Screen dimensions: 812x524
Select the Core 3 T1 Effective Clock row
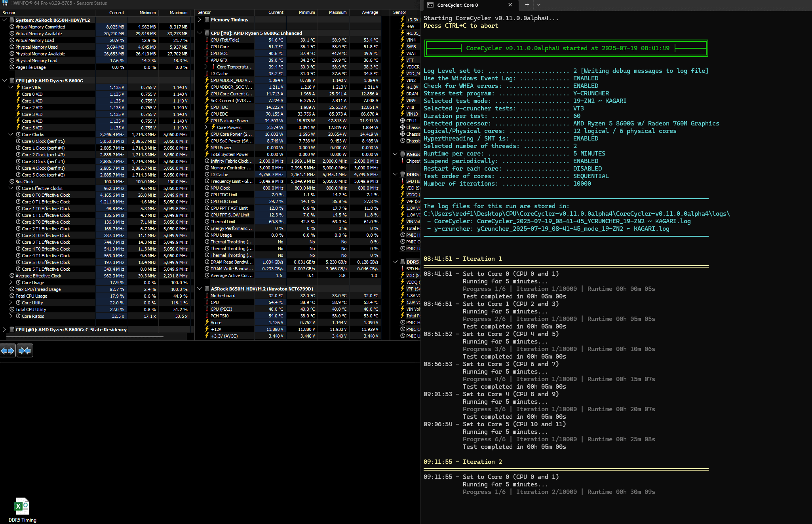[95, 242]
